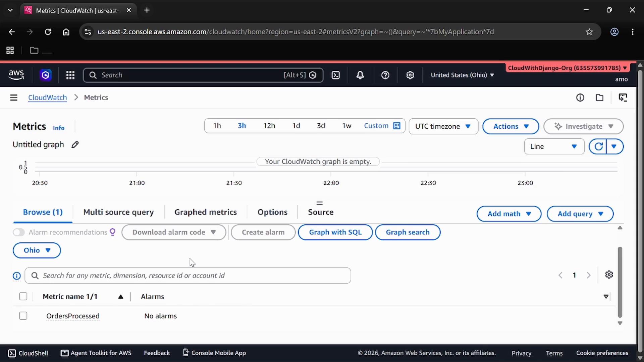The width and height of the screenshot is (644, 362).
Task: Expand the Add math dropdown
Action: (509, 214)
